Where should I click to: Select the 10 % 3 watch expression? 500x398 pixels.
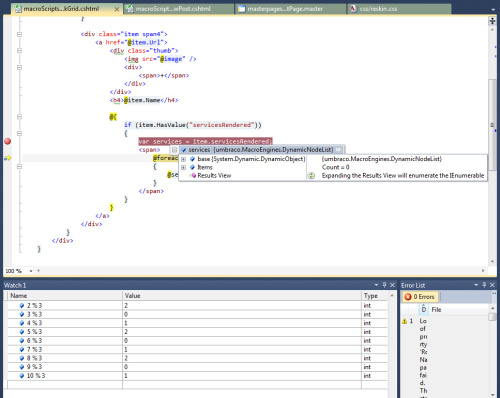pyautogui.click(x=36, y=376)
